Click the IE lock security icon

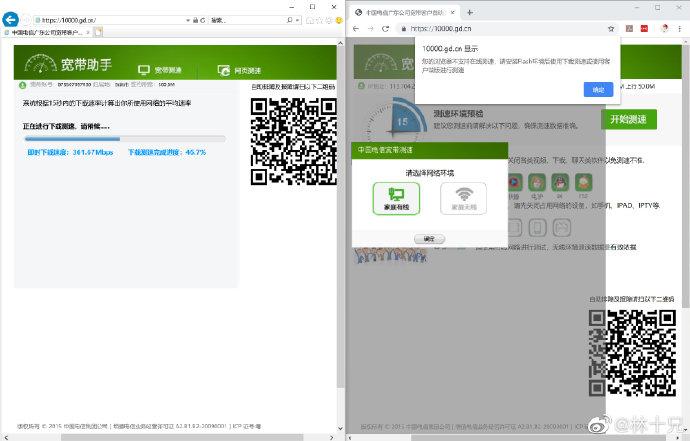pos(195,20)
